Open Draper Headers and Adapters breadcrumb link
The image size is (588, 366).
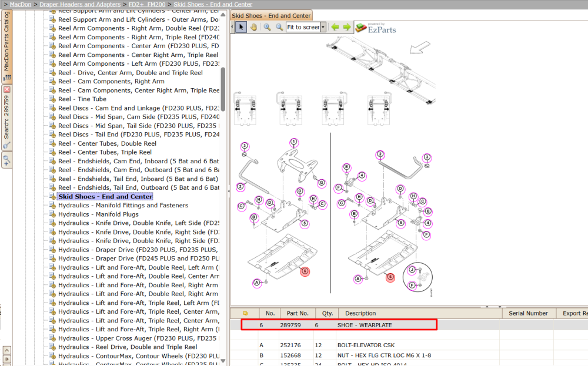(x=80, y=4)
